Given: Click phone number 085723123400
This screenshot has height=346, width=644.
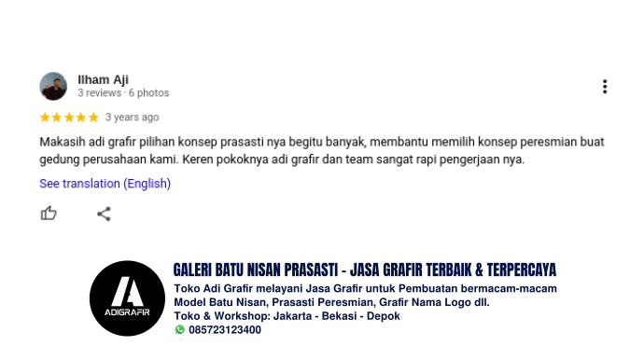Looking at the screenshot, I should tap(225, 330).
